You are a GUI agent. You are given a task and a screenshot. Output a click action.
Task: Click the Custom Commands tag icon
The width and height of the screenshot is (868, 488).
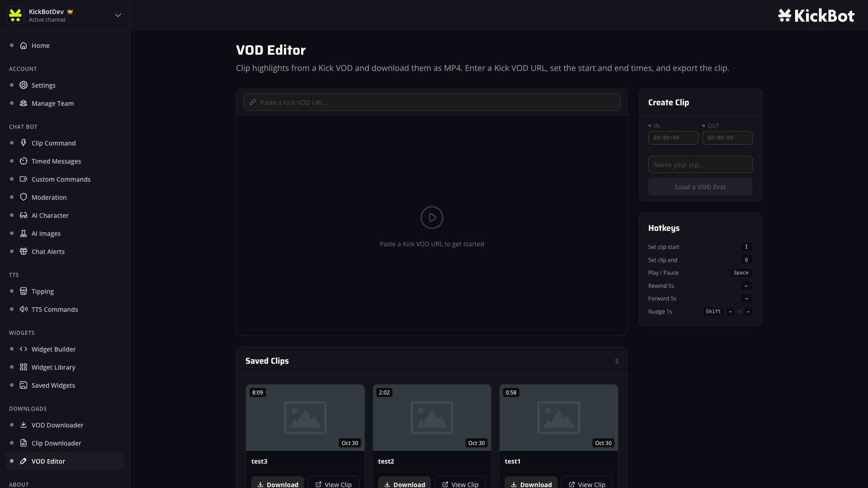(24, 179)
